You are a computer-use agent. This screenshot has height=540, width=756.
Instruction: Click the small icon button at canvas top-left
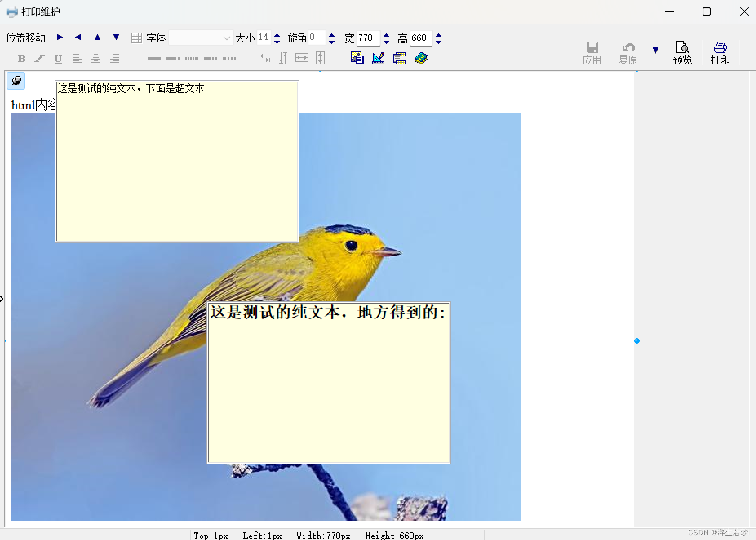[x=16, y=81]
